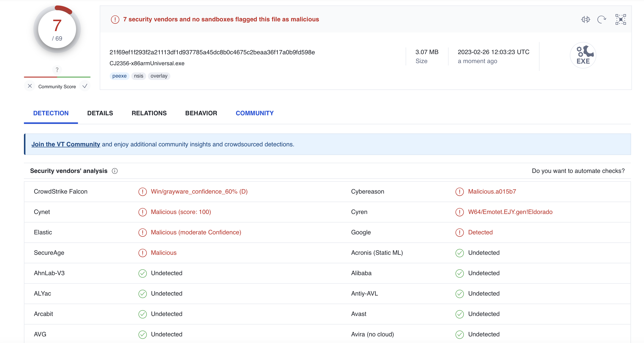Viewport: 644px width, 343px height.
Task: Switch to the Detection tab
Action: pos(51,113)
